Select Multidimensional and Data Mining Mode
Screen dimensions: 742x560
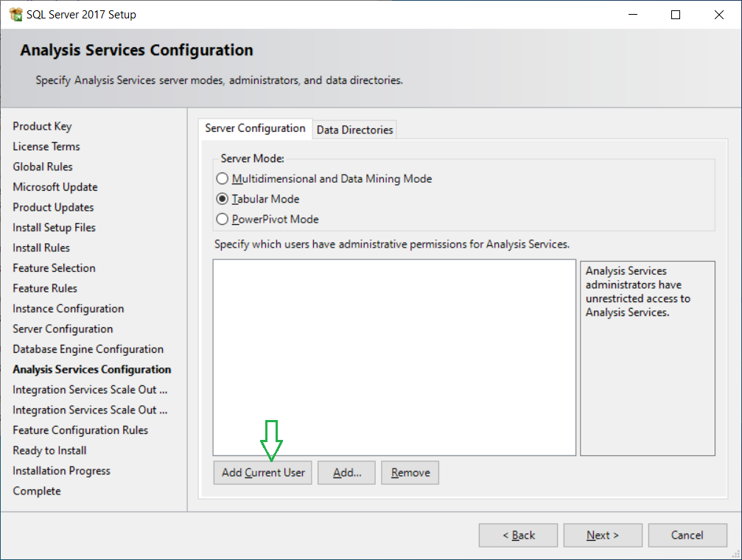[x=223, y=179]
